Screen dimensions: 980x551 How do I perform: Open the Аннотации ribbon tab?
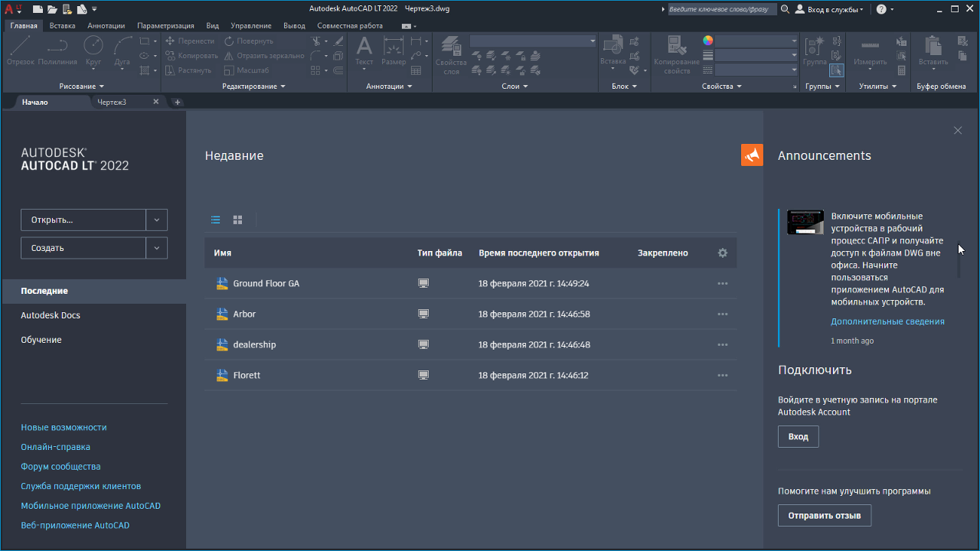[106, 25]
